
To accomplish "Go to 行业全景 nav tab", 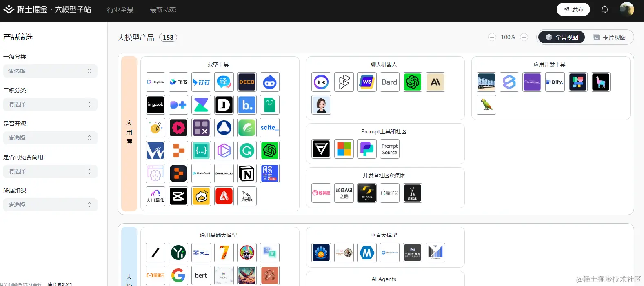I will click(x=120, y=9).
